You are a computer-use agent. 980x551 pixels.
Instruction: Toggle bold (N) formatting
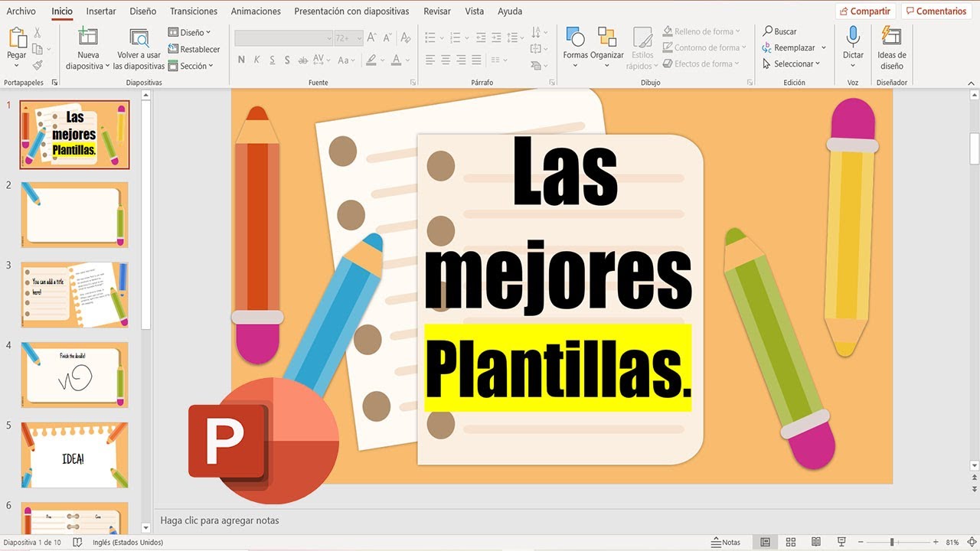pos(241,60)
